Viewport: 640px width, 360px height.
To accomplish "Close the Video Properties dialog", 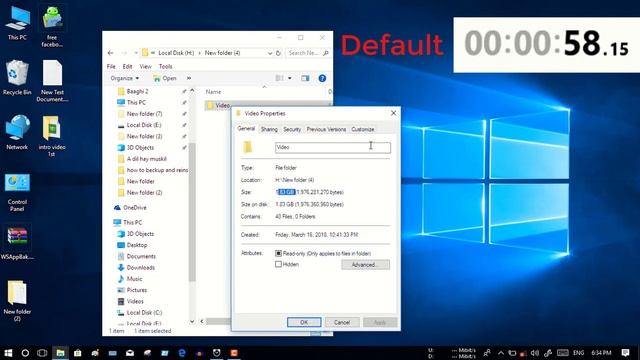I will (393, 113).
